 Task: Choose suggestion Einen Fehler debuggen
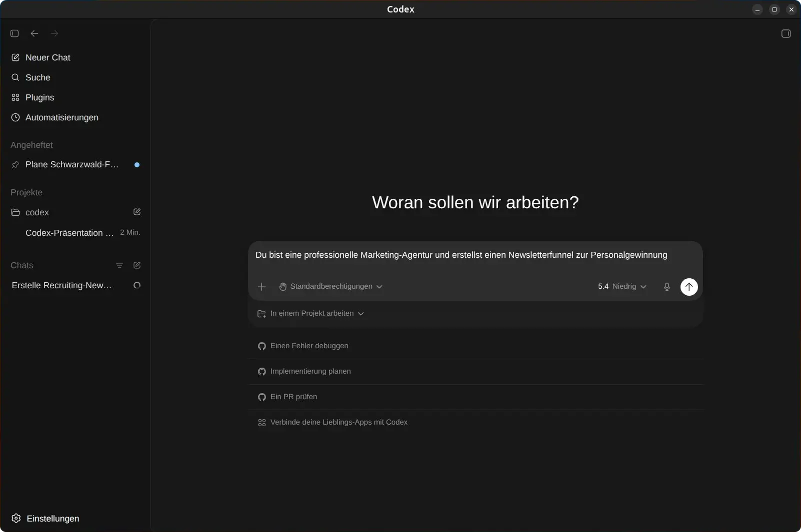(475, 346)
